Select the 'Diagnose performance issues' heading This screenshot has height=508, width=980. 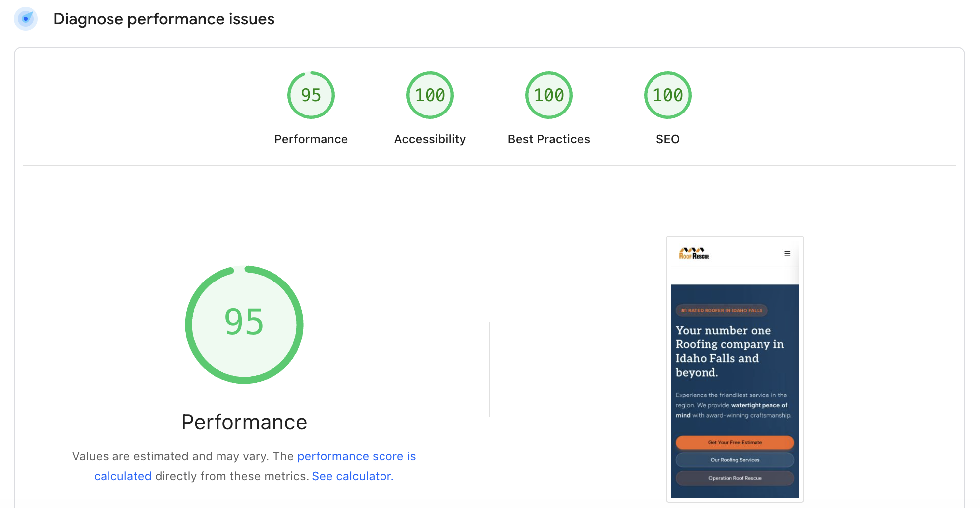(164, 19)
